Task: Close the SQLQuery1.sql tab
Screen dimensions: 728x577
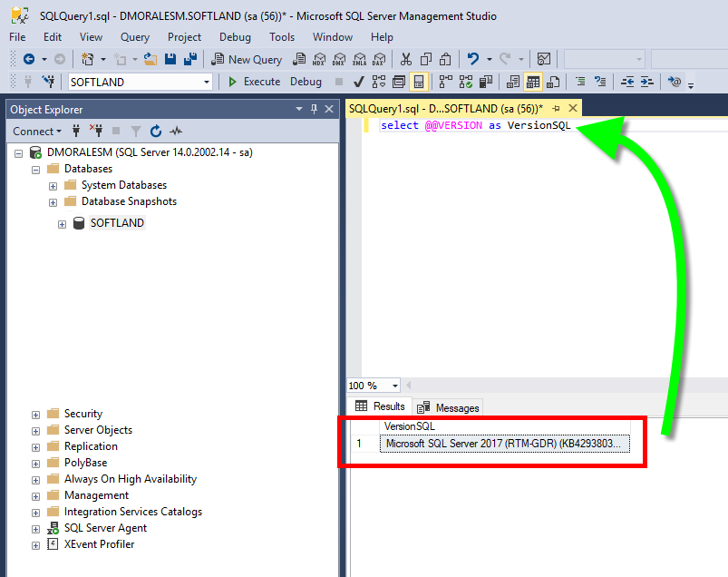Action: pyautogui.click(x=573, y=109)
